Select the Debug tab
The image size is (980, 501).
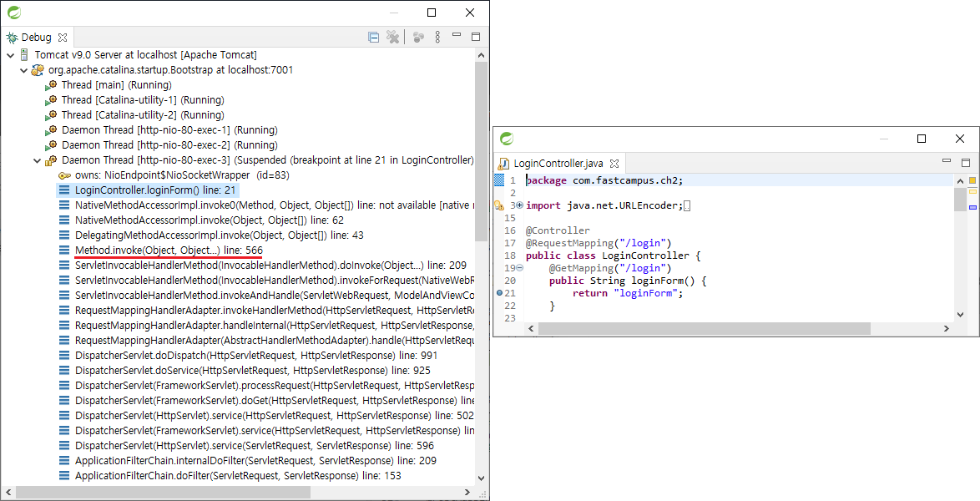36,38
